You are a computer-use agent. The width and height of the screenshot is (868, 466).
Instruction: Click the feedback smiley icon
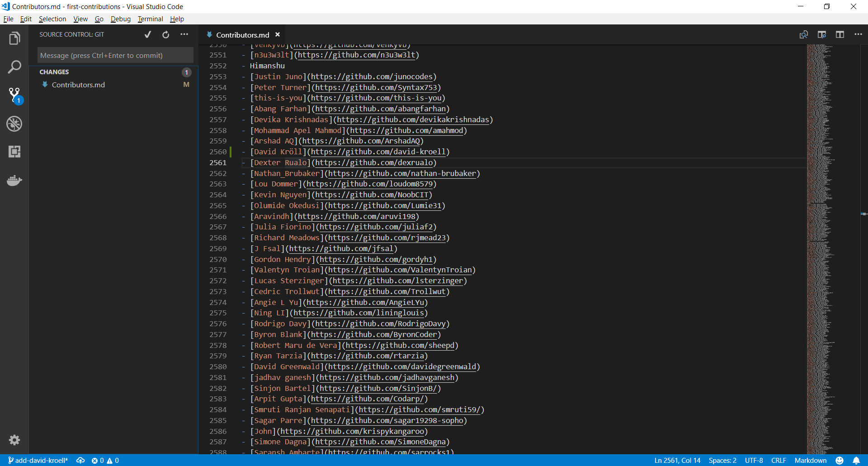pos(839,460)
